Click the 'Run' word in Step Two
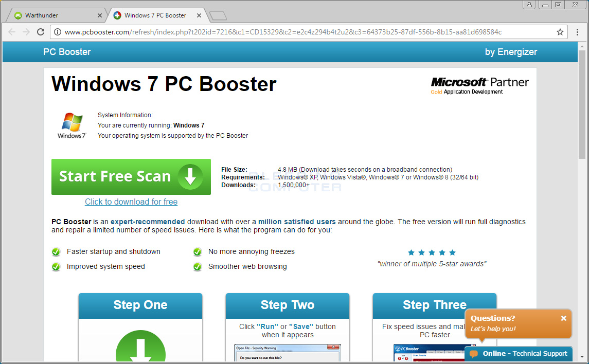The width and height of the screenshot is (589, 364). pos(267,327)
